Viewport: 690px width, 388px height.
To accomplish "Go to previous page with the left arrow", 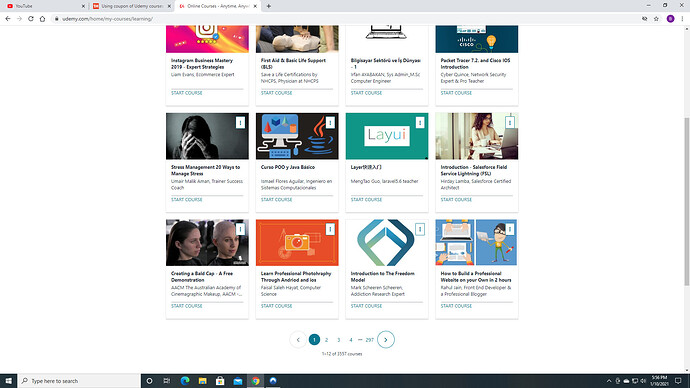I will coord(298,340).
